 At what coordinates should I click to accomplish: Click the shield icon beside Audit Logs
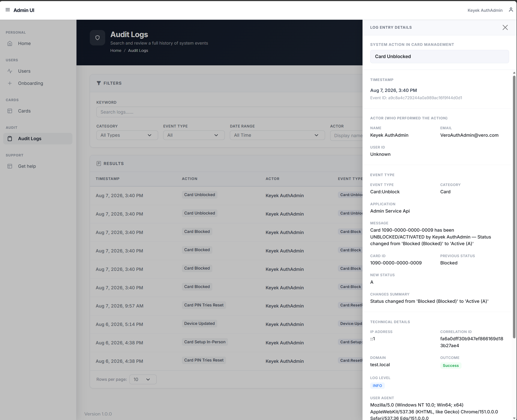click(97, 38)
